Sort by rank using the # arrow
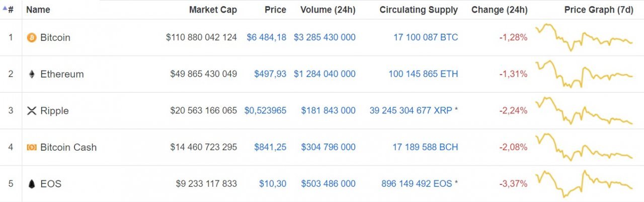 click(8, 10)
